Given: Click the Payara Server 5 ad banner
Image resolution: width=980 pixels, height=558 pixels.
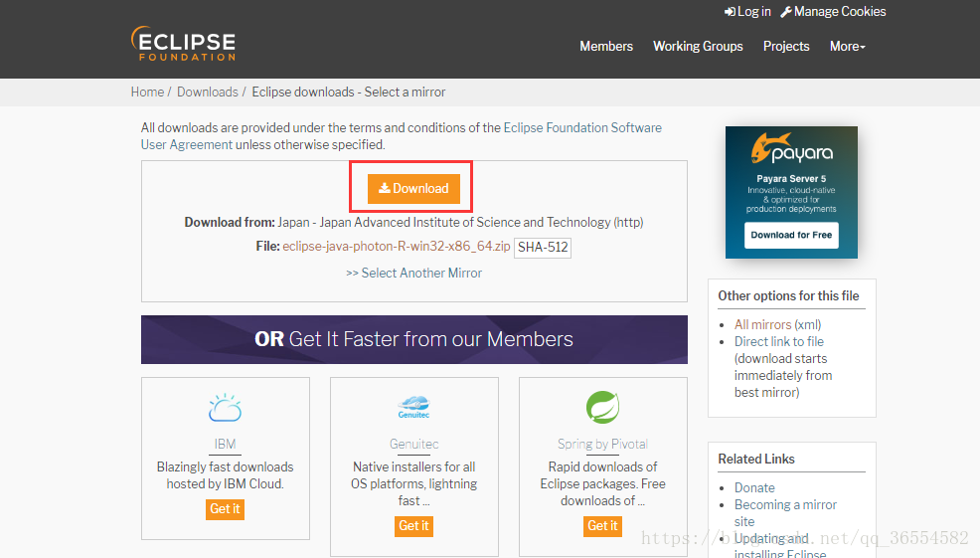Looking at the screenshot, I should click(791, 192).
